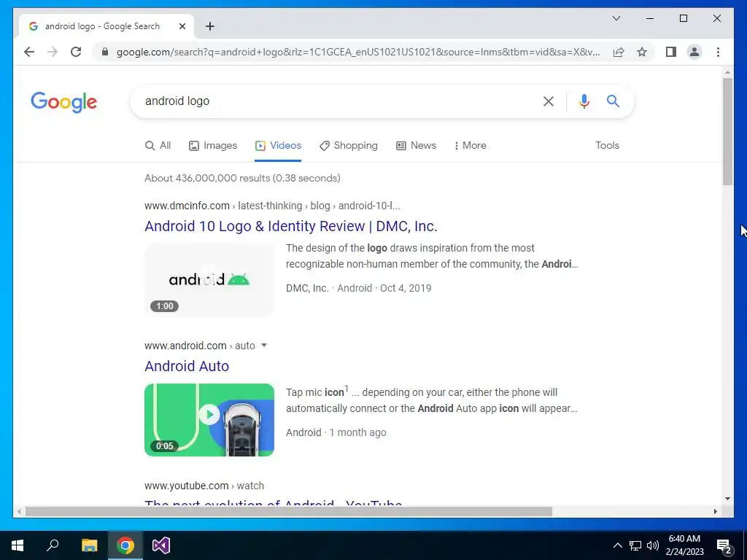Open the Chrome profile avatar
The image size is (747, 560).
point(694,52)
